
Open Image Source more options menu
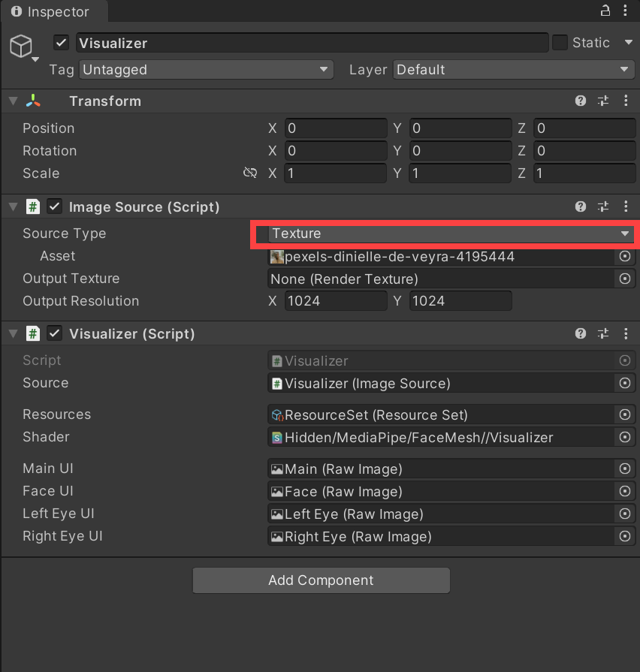[626, 206]
